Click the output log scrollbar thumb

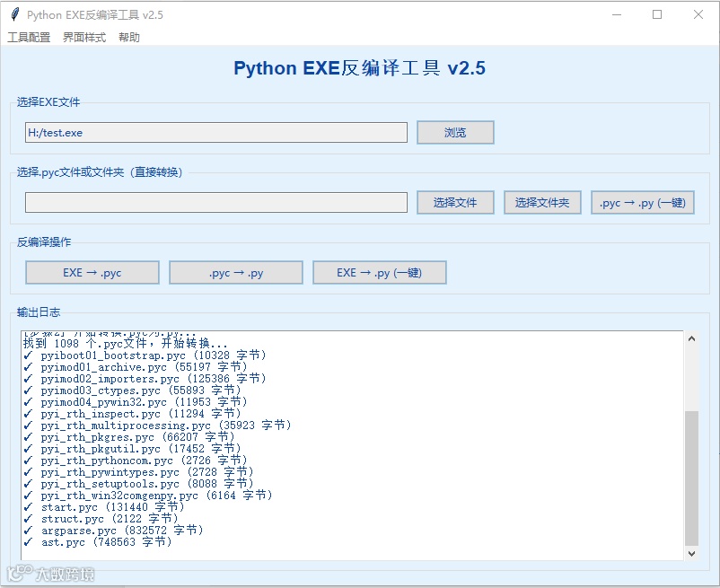pos(691,478)
